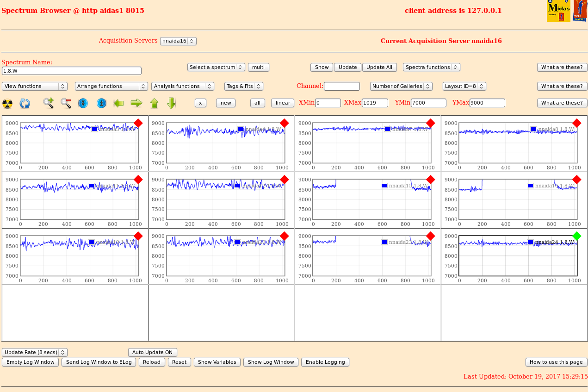
Task: Open the Acquisition Servers nnaida16 dropdown
Action: click(178, 41)
